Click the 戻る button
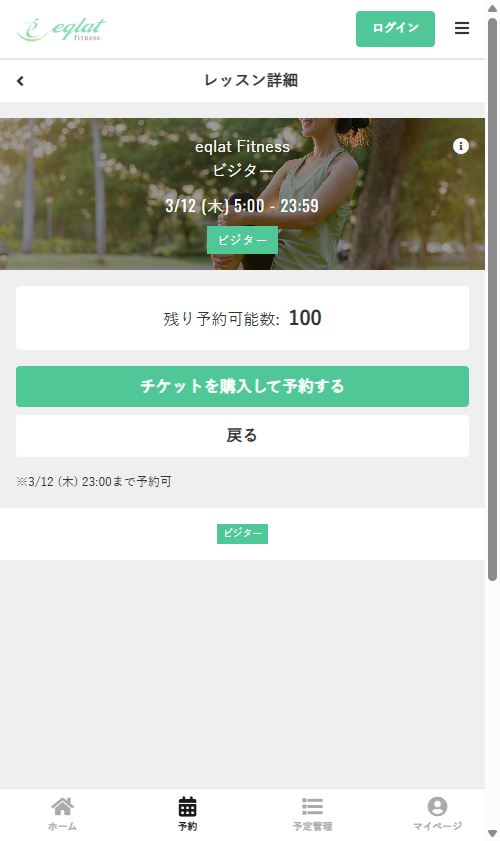The height and width of the screenshot is (841, 500). coord(242,436)
